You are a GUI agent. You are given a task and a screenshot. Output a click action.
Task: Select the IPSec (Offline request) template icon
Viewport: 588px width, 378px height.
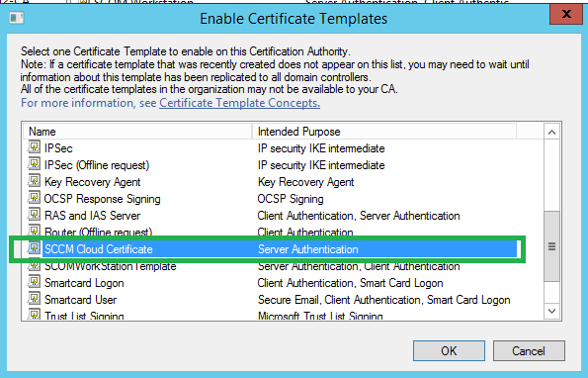[34, 164]
